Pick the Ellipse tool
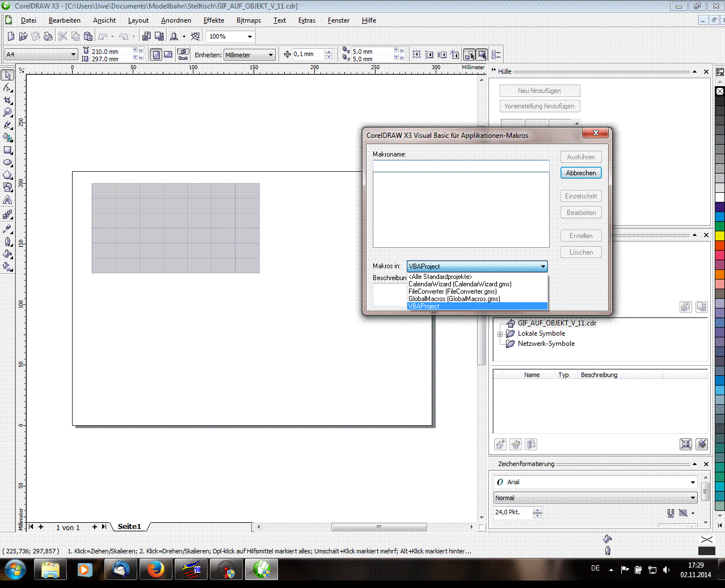The height and width of the screenshot is (588, 725). 7,163
